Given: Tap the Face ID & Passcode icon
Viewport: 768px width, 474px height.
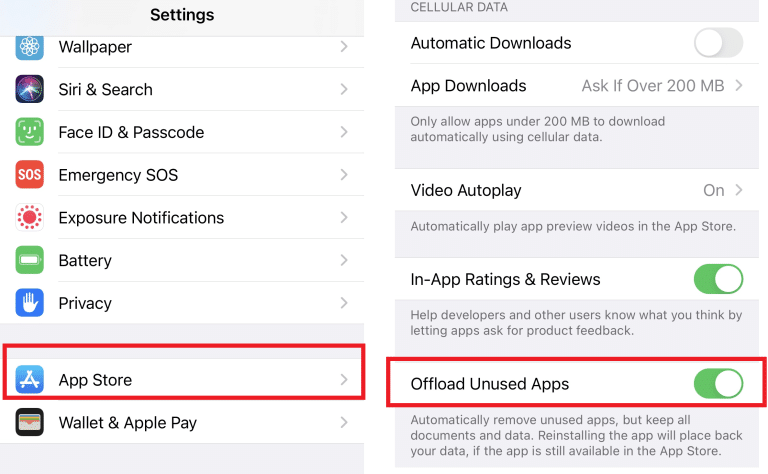Looking at the screenshot, I should (x=30, y=132).
